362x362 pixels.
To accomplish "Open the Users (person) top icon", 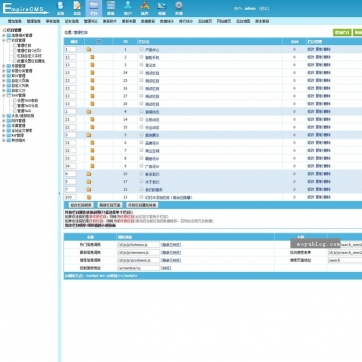I will pyautogui.click(x=128, y=8).
